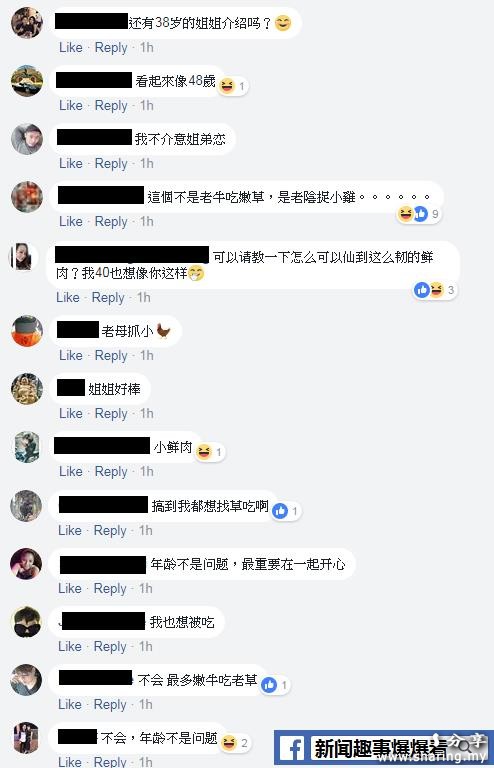Screen dimensions: 494x768
Task: Open avatar next to 我也想被吃 comment
Action: coord(26,622)
